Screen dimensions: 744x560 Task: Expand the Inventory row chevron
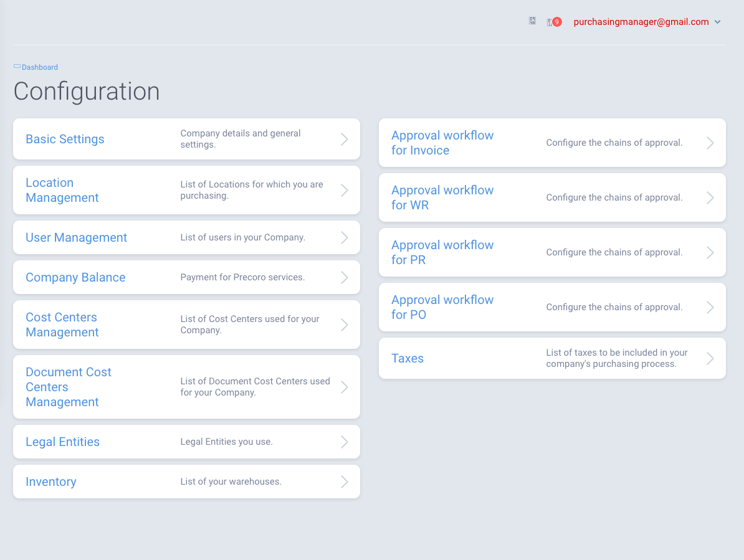click(344, 482)
